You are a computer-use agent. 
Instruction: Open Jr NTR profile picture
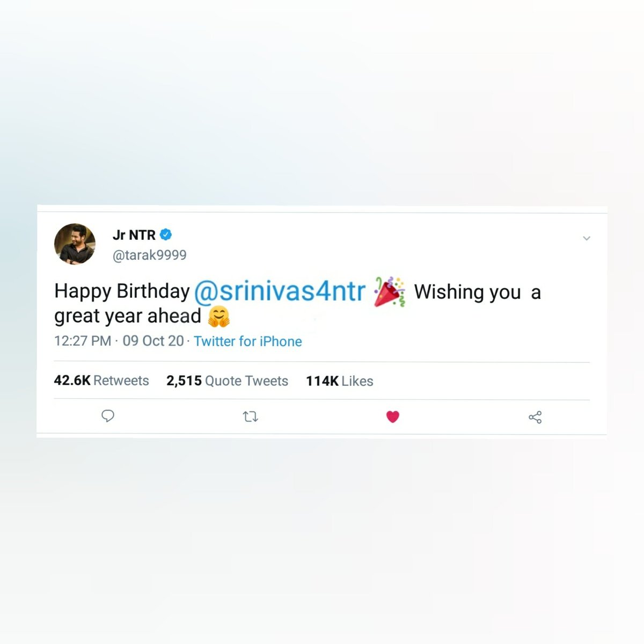pos(75,244)
